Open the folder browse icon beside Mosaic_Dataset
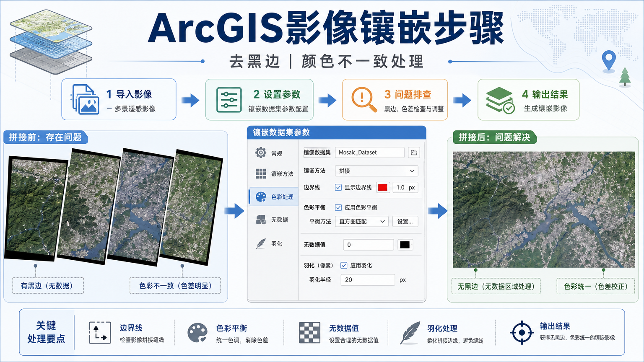This screenshot has height=362, width=644. 414,153
